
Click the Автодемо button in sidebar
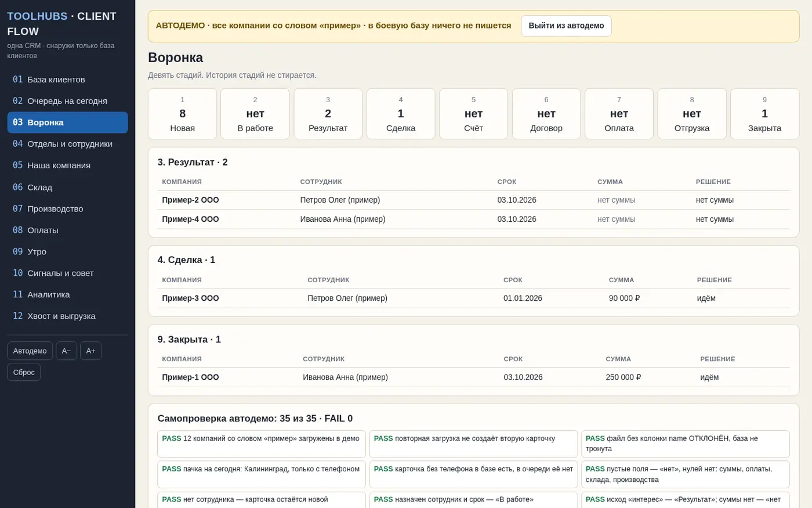[x=30, y=351]
